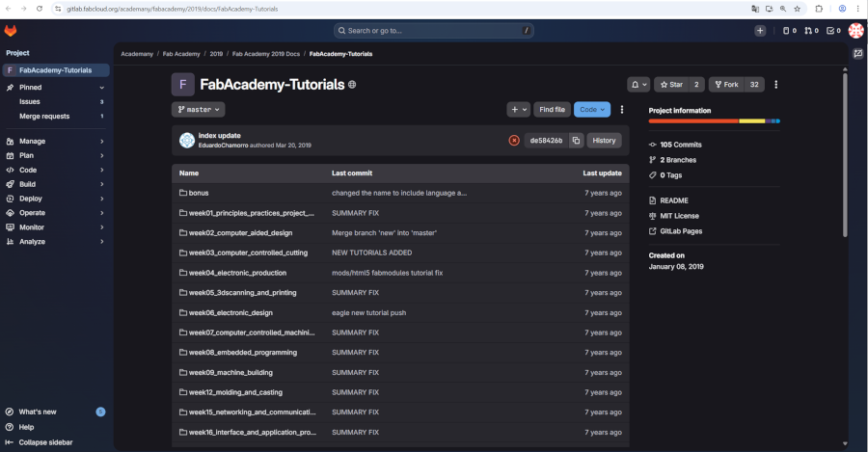The height and width of the screenshot is (452, 868).
Task: Click the Search or go to field
Action: click(434, 31)
